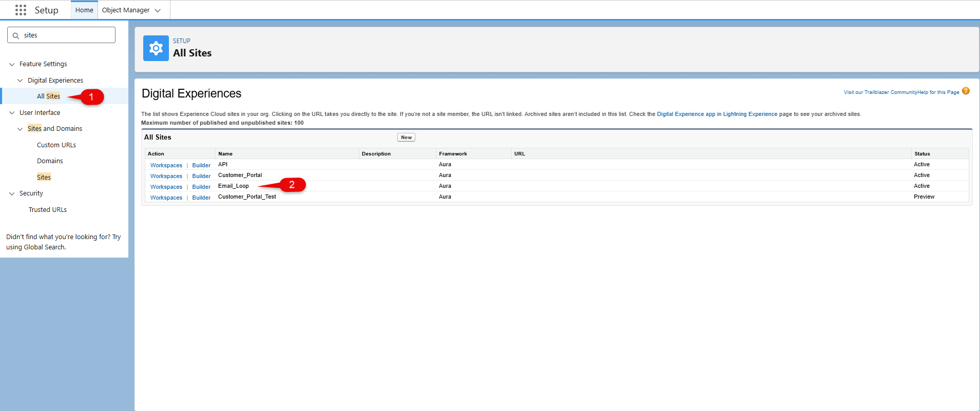980x411 pixels.
Task: Open Workspaces for Customer_Portal
Action: click(x=166, y=176)
